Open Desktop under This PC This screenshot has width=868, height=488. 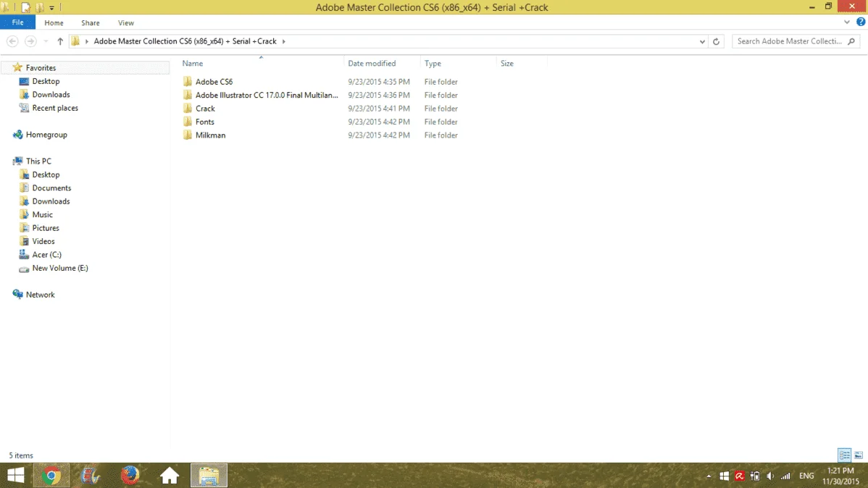[x=46, y=174]
